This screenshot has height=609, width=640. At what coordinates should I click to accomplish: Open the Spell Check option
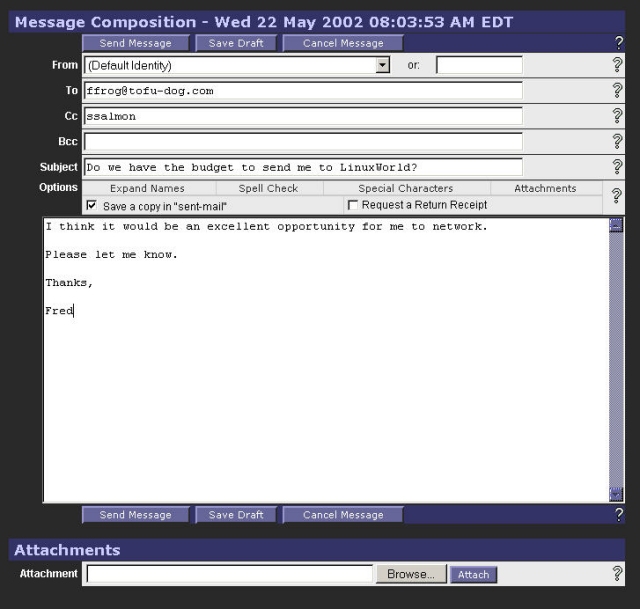pos(268,188)
